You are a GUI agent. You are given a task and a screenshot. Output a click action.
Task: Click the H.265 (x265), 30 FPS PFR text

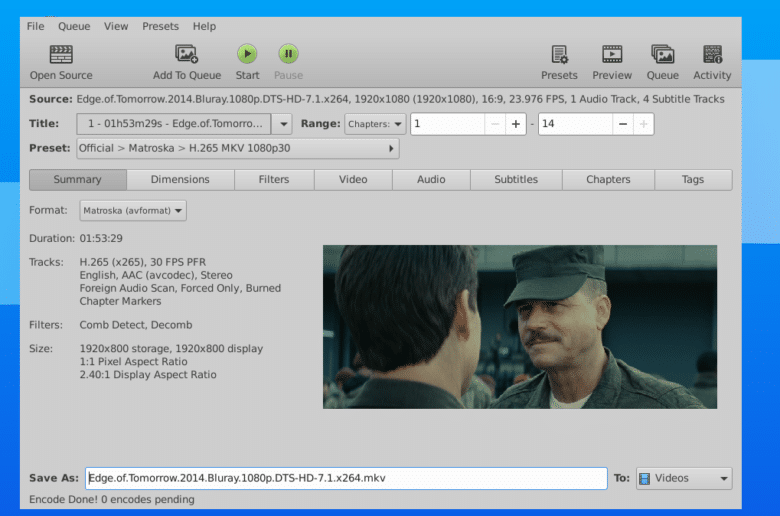point(143,262)
